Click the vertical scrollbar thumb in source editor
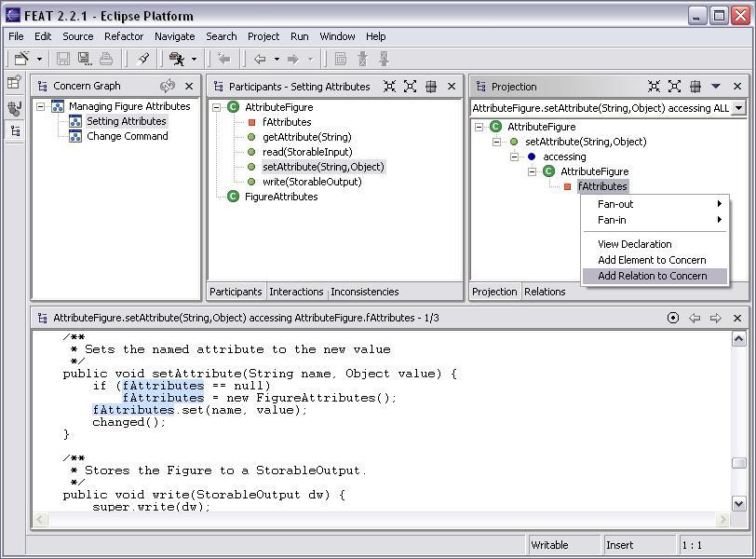This screenshot has height=559, width=756. pyautogui.click(x=738, y=463)
